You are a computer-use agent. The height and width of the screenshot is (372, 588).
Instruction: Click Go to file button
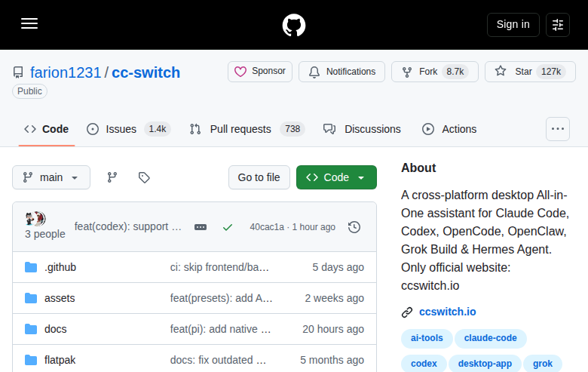259,177
